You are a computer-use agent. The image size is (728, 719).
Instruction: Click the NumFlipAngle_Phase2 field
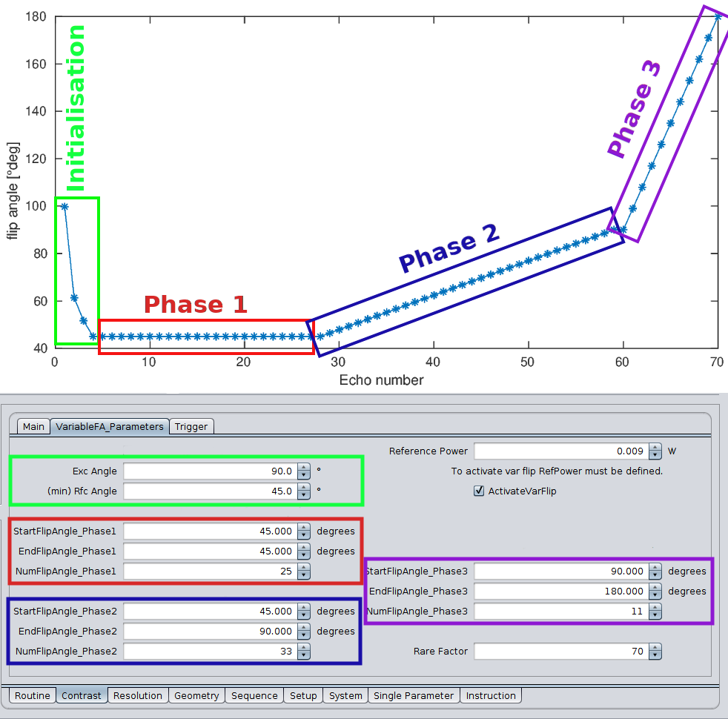click(x=210, y=652)
